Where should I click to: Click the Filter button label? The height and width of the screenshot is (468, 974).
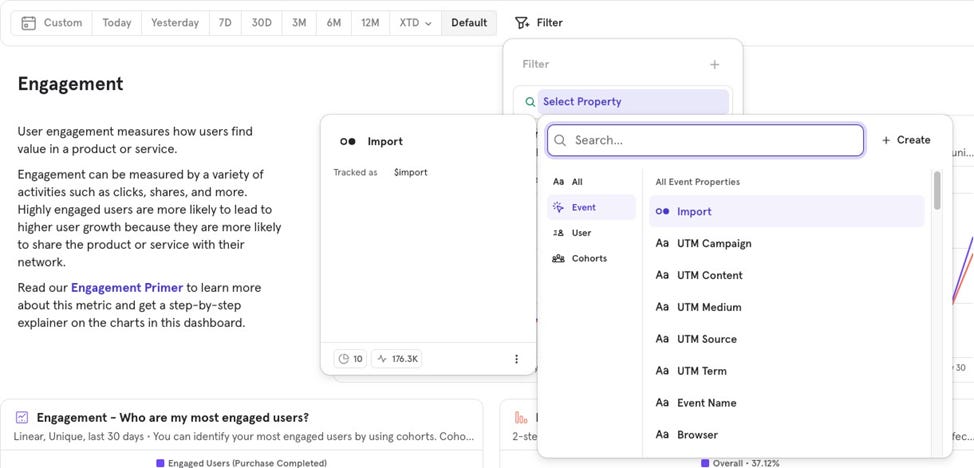pos(550,23)
